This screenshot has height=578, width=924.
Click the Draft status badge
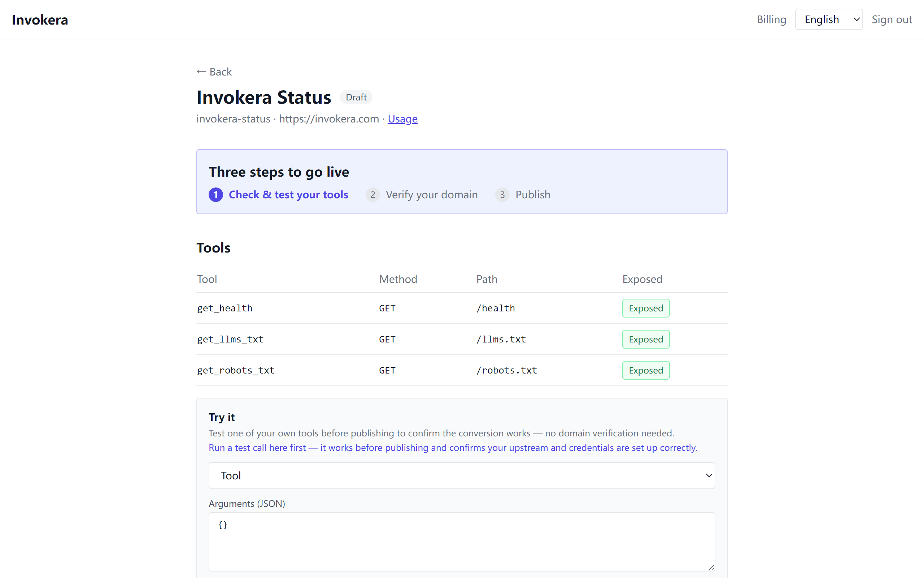[x=356, y=98]
